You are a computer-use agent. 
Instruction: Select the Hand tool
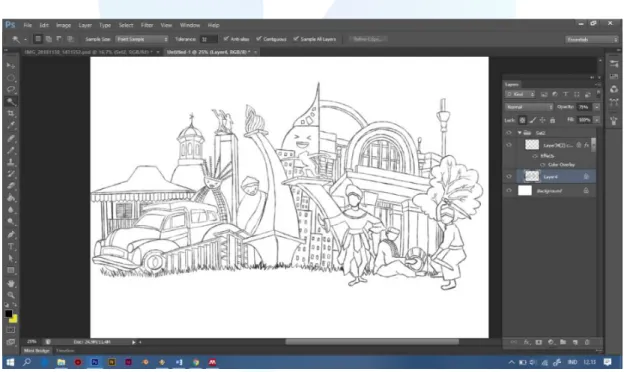(x=11, y=283)
